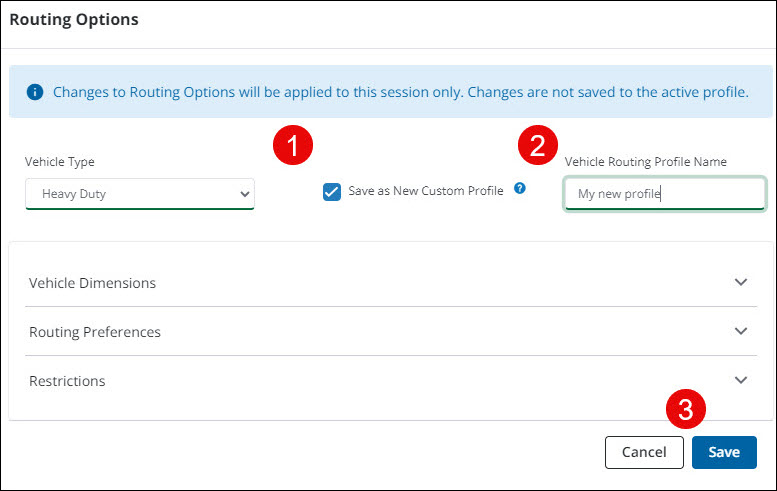Uncheck the Save as New Custom Profile checkbox
The height and width of the screenshot is (491, 777).
(x=333, y=192)
